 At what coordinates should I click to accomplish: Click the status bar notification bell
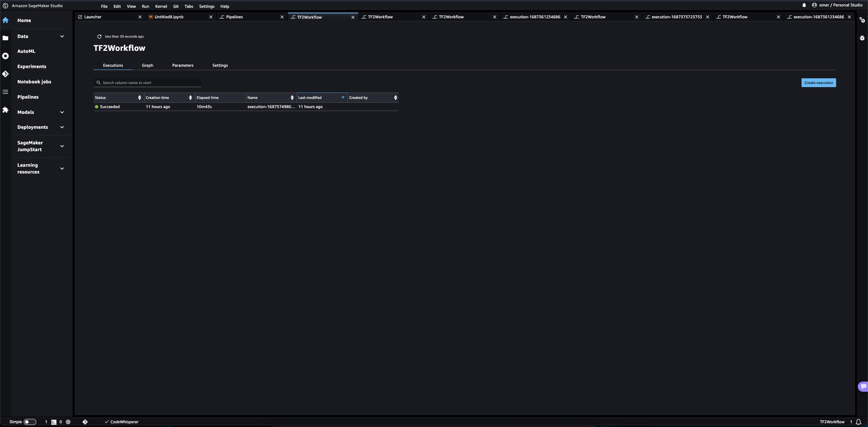[x=858, y=422]
